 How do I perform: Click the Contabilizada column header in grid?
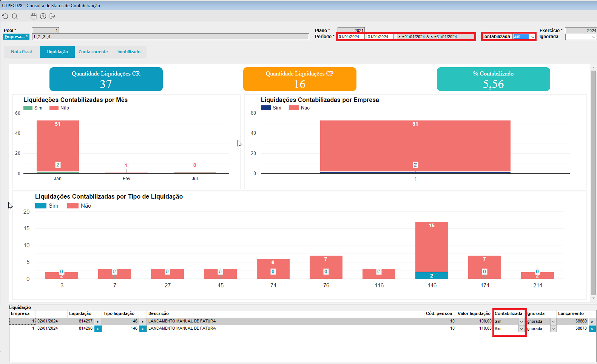pyautogui.click(x=508, y=313)
